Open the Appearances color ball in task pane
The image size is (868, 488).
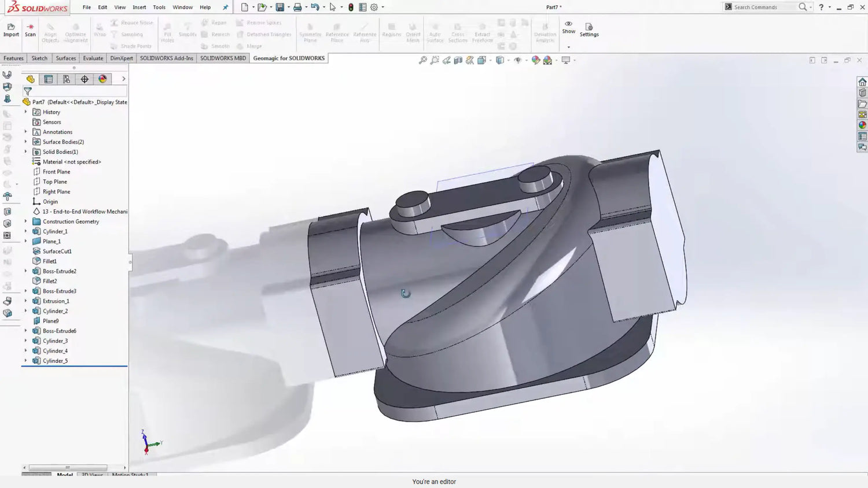click(862, 125)
